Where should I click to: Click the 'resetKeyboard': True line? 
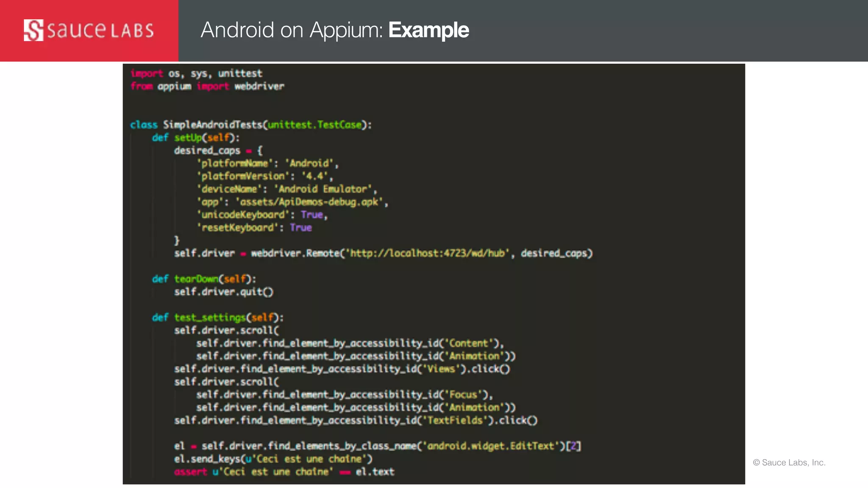coord(254,228)
